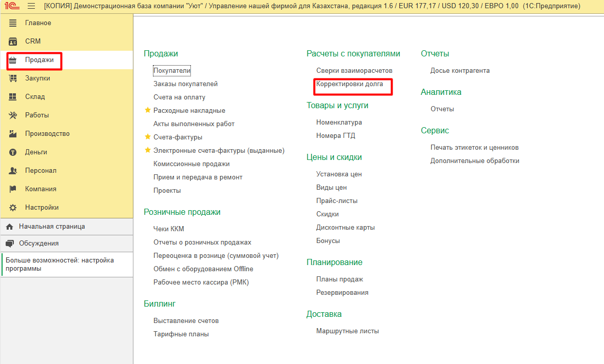Click the Работы tools icon
Viewport: 604px width, 364px height.
(x=13, y=115)
